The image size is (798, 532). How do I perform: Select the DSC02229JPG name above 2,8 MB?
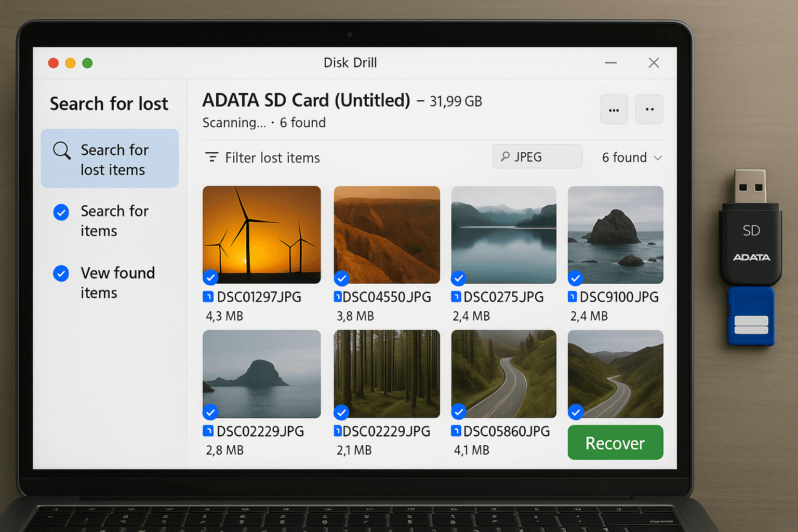(260, 431)
